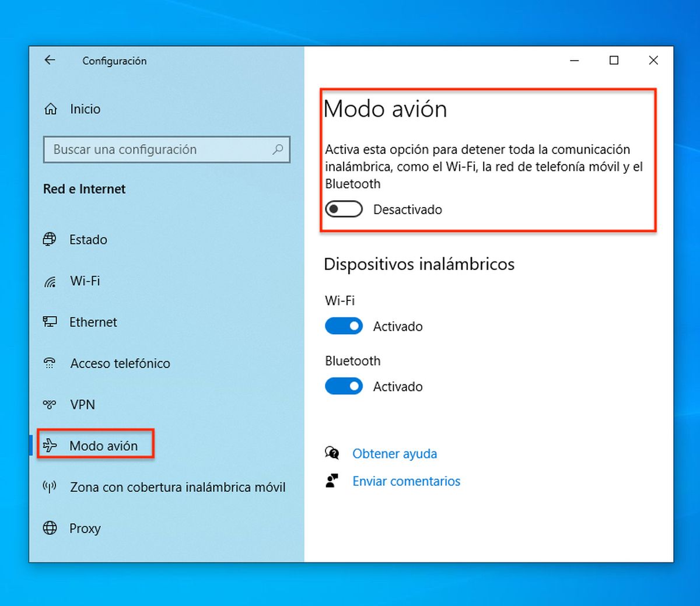Click the Ethernet adapter icon
700x606 pixels.
(x=50, y=321)
